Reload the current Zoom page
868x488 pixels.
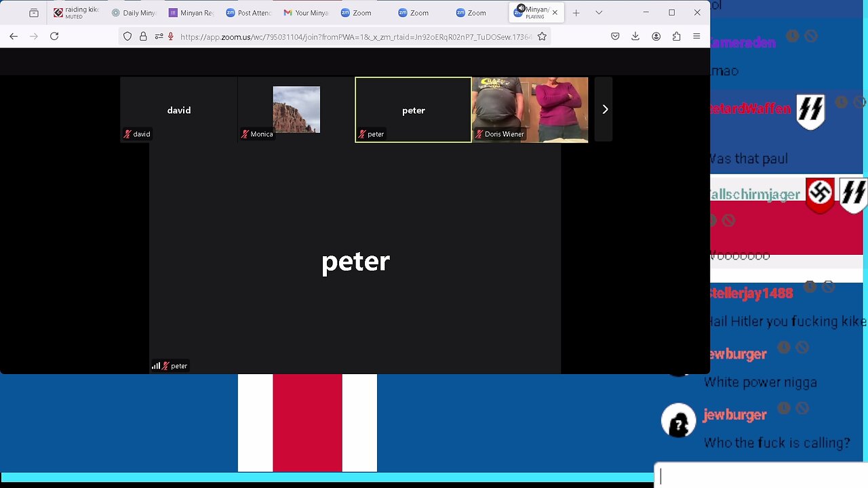click(54, 37)
